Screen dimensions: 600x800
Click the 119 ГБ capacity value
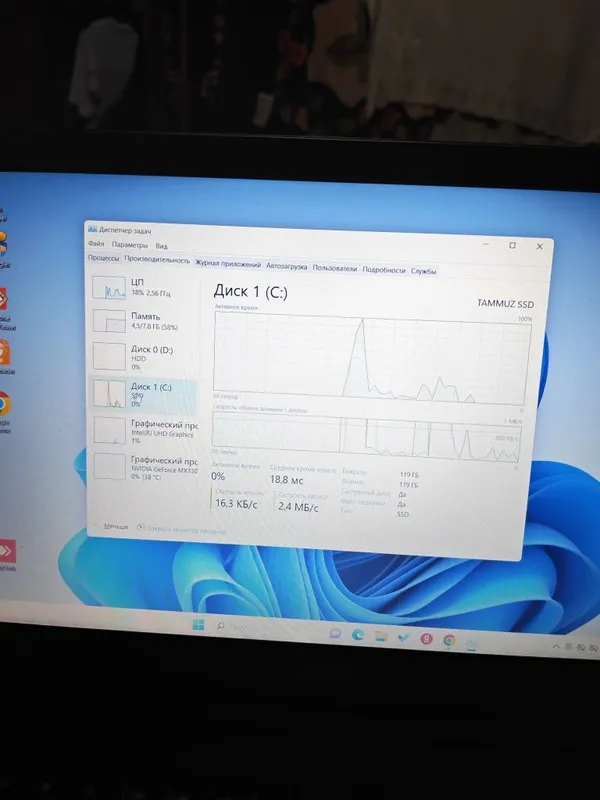(409, 475)
